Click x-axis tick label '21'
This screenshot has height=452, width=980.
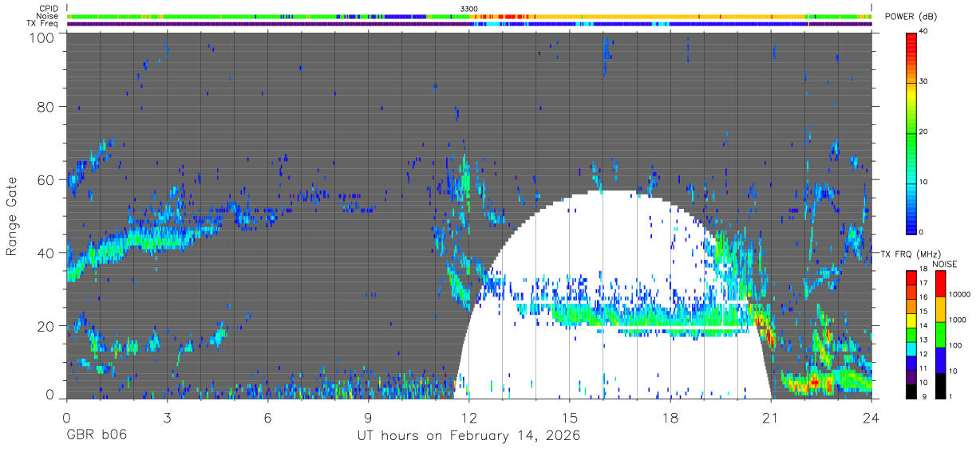click(771, 417)
